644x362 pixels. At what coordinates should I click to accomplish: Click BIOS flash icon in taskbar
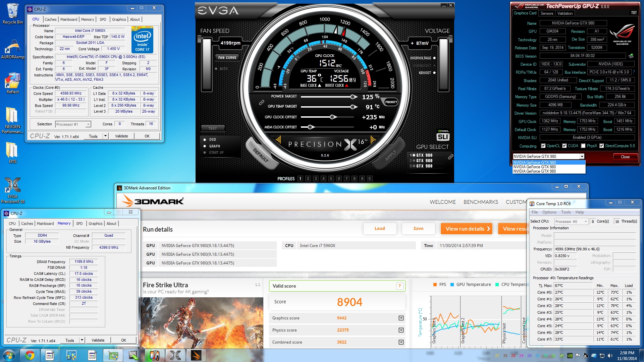133,355
